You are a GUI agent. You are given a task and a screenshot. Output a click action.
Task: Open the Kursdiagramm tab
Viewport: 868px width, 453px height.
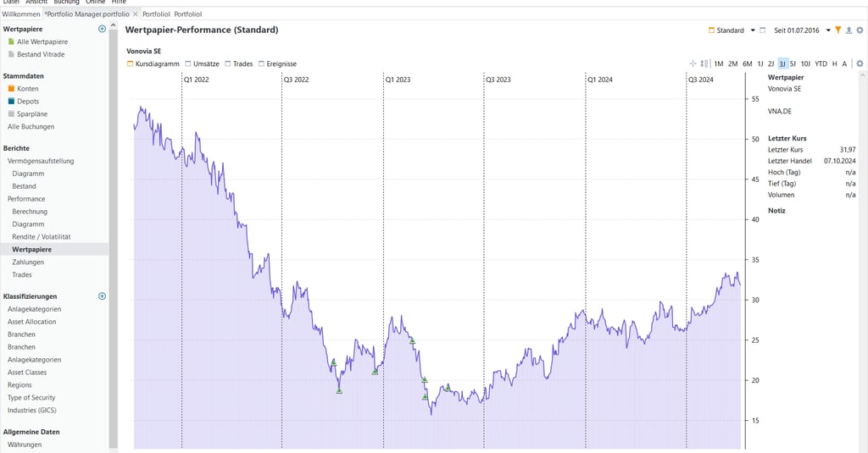point(153,64)
